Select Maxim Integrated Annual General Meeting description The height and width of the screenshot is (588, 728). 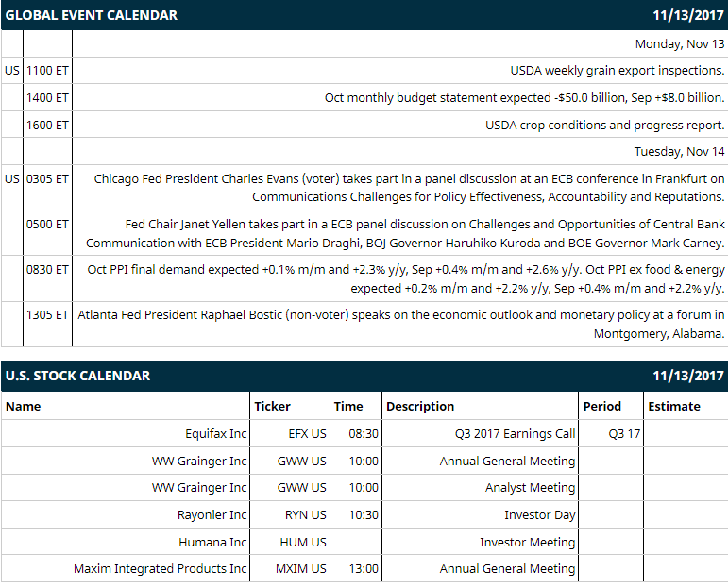coord(507,569)
